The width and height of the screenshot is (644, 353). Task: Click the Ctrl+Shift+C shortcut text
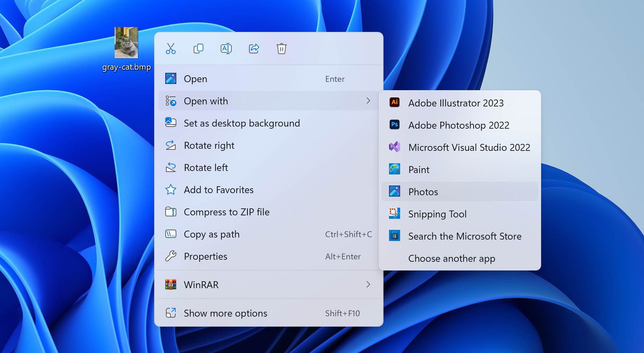[349, 234]
